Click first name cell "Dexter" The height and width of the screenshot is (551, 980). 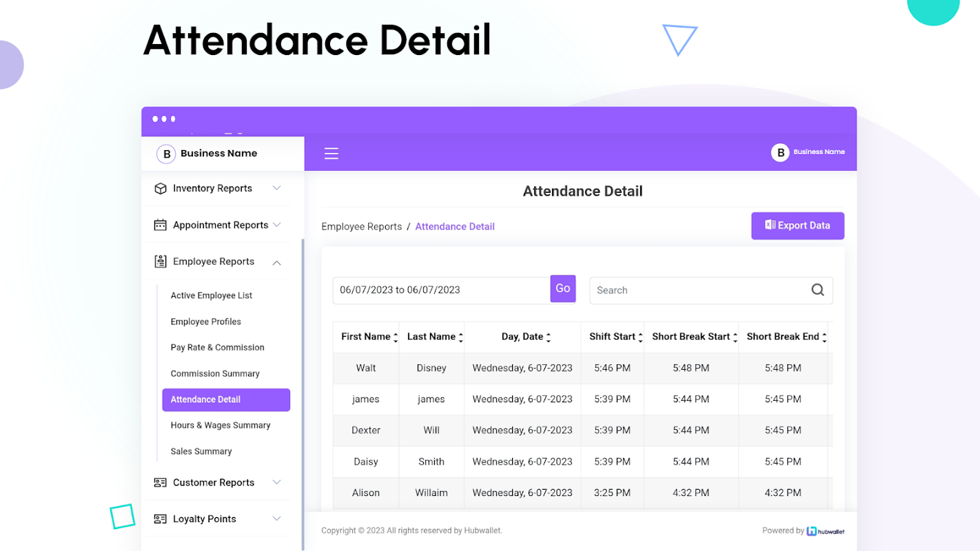point(366,430)
